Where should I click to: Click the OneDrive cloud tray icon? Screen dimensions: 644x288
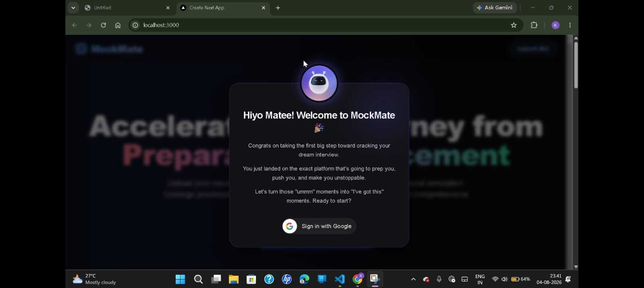pos(426,279)
